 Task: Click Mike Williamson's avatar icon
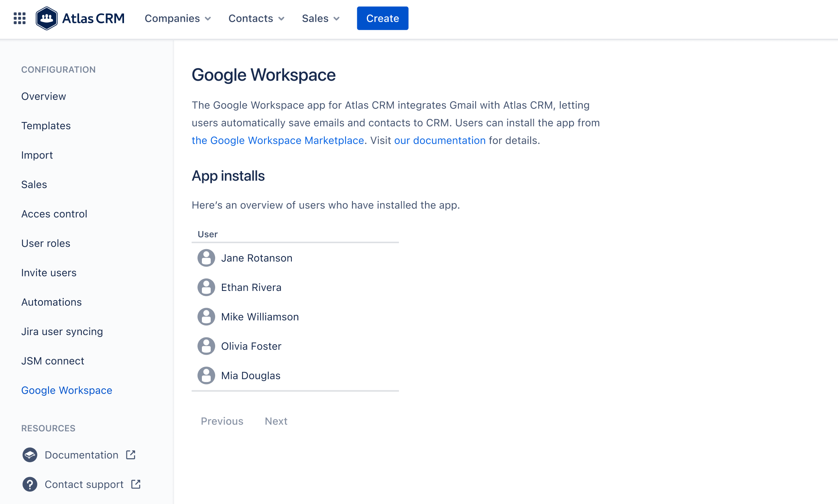click(x=206, y=317)
